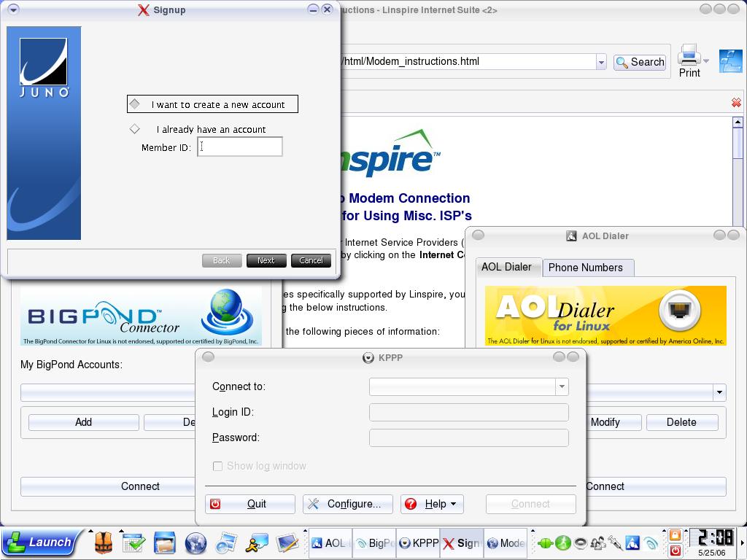
Task: Select 'I already have an account' option
Action: pyautogui.click(x=135, y=129)
